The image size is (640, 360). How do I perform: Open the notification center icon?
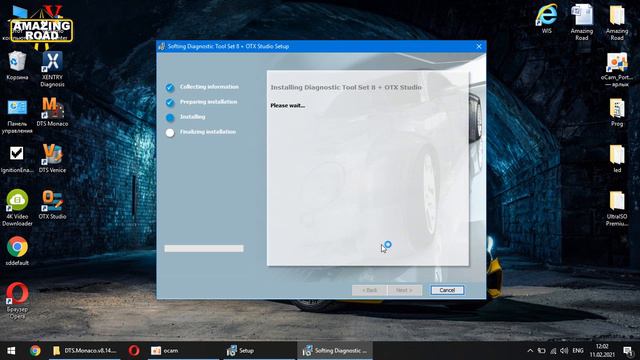(629, 351)
